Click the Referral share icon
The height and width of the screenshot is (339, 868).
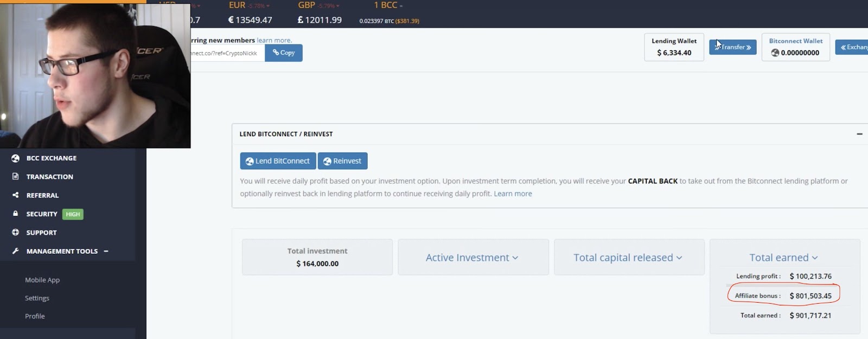click(x=15, y=195)
